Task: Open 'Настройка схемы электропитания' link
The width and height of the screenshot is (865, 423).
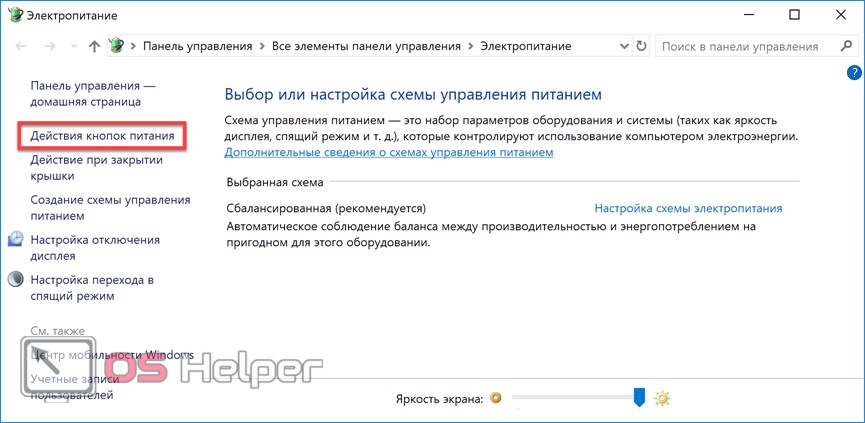Action: pos(688,208)
